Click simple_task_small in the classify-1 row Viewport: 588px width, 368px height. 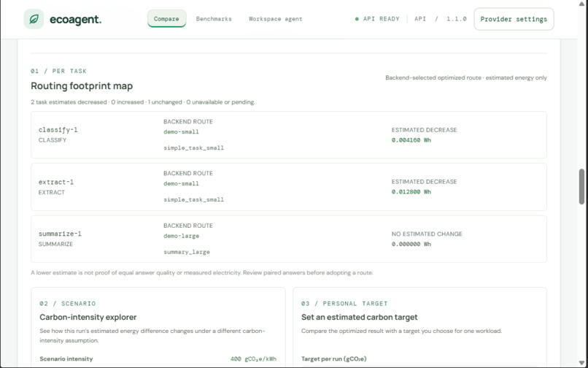coord(193,148)
